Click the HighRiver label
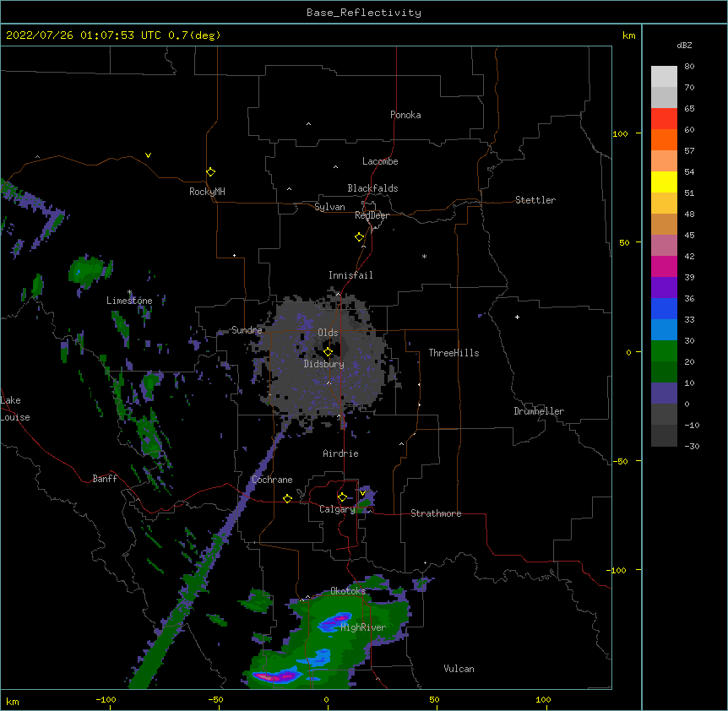This screenshot has height=711, width=728. point(363,627)
